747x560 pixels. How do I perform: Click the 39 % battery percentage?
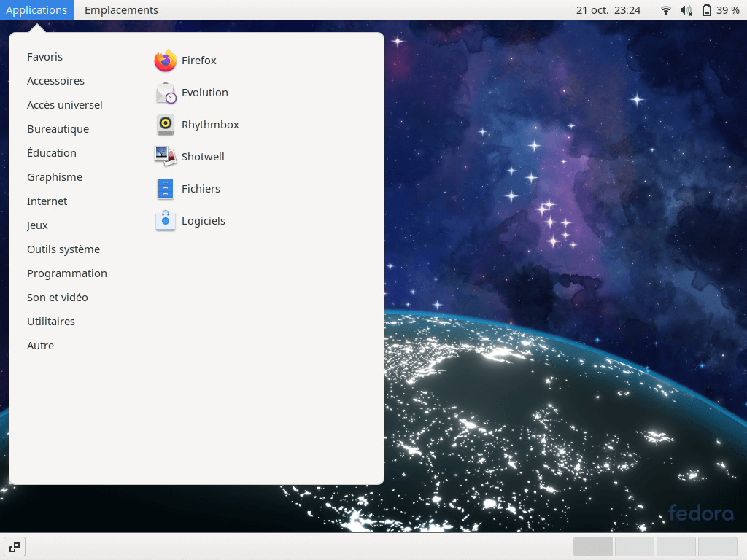point(728,10)
